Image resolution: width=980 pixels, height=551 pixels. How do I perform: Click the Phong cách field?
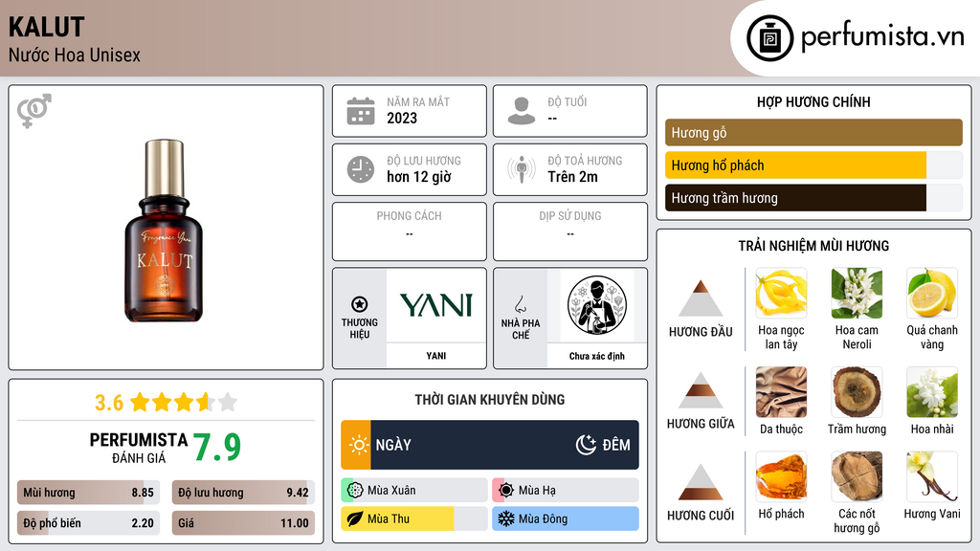tap(410, 231)
